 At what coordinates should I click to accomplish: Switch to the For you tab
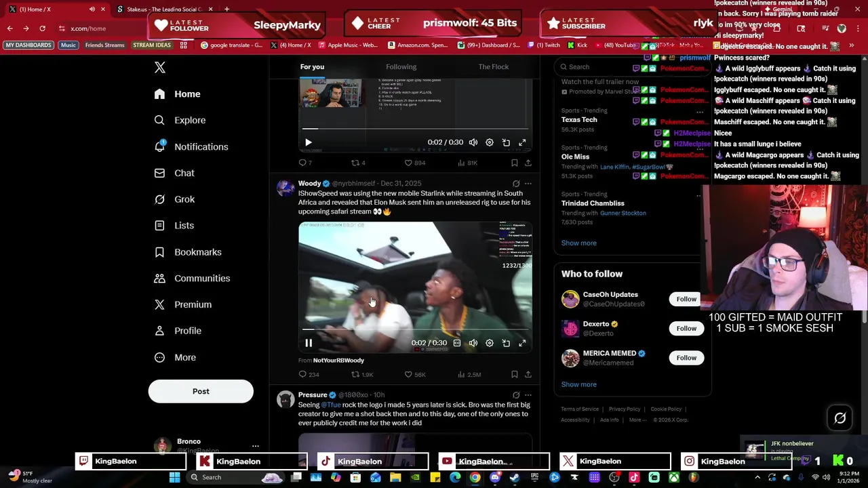[x=312, y=66]
